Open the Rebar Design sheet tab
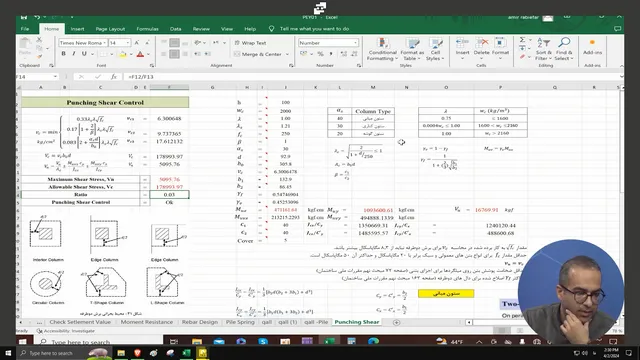This screenshot has width=640, height=360. (x=200, y=322)
